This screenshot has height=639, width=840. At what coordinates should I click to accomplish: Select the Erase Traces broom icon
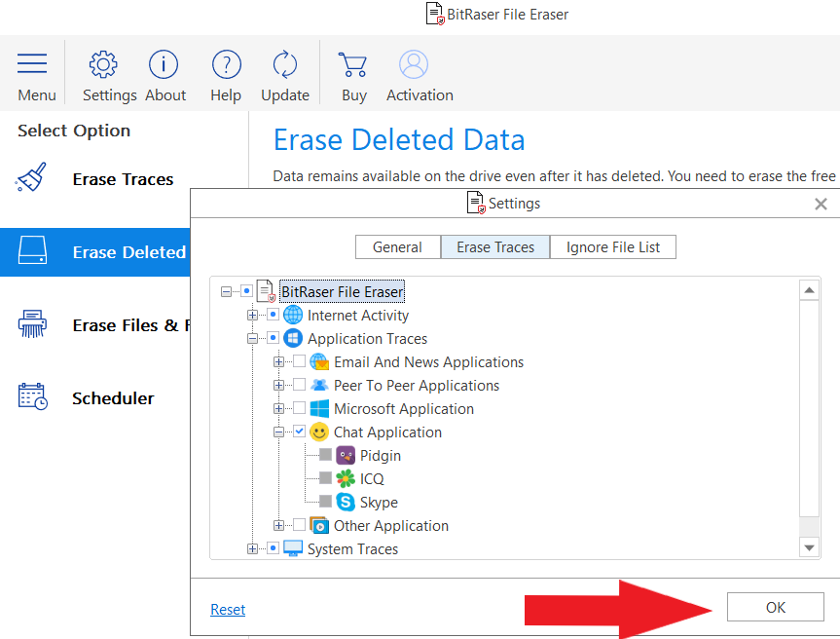coord(31,177)
